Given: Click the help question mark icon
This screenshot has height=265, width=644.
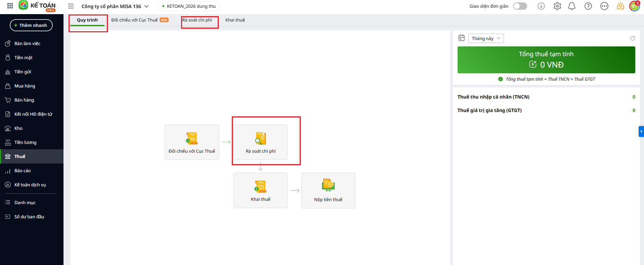Looking at the screenshot, I should point(588,6).
